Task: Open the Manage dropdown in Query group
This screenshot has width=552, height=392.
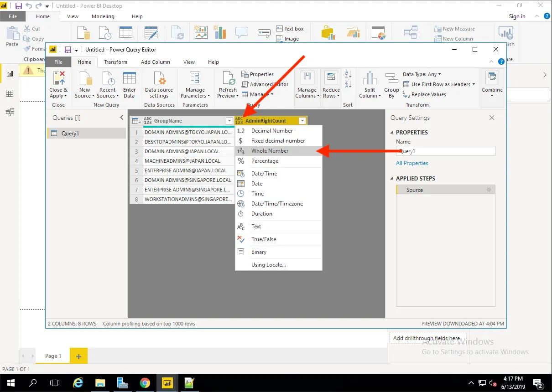Action: click(258, 94)
